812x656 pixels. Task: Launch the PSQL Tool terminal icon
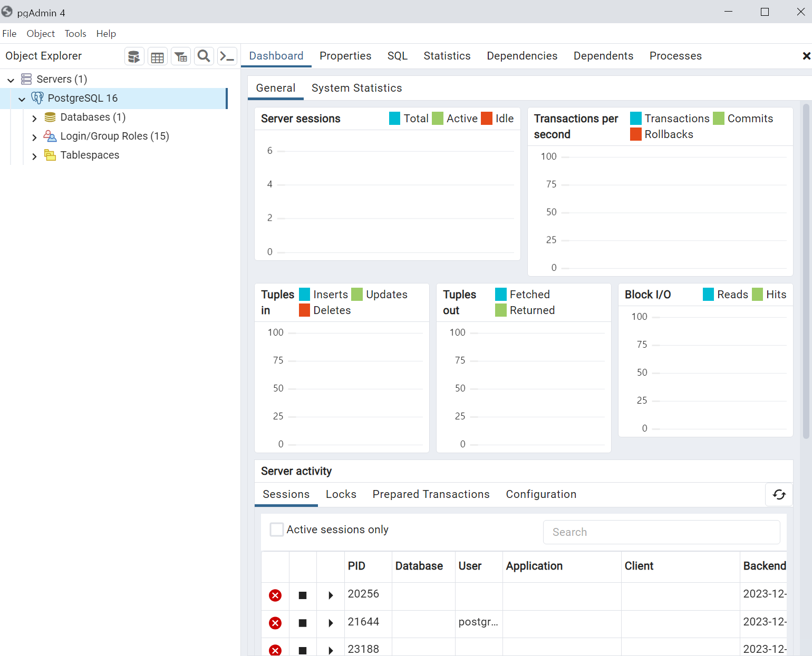pyautogui.click(x=227, y=56)
